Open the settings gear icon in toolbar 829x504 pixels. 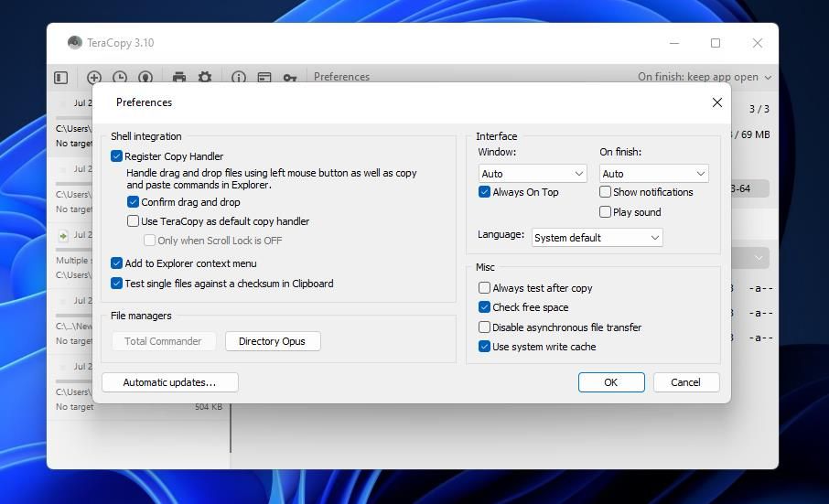click(x=205, y=78)
